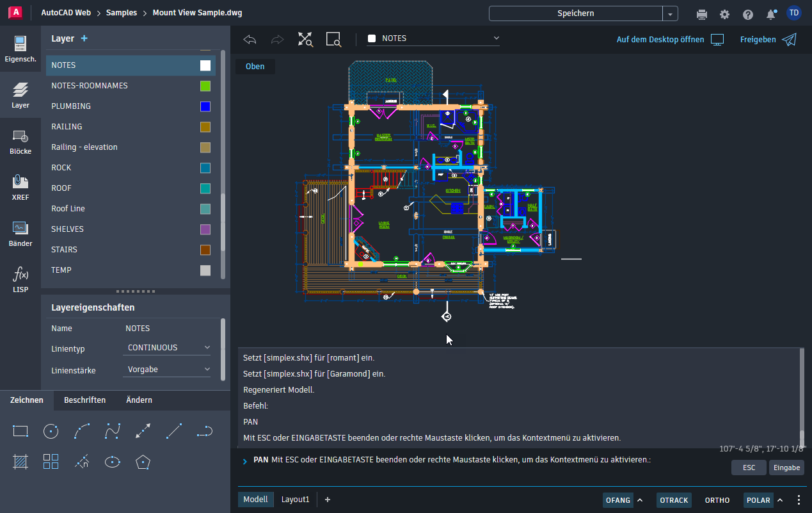Expand the command line chevron
The height and width of the screenshot is (513, 812).
[245, 461]
